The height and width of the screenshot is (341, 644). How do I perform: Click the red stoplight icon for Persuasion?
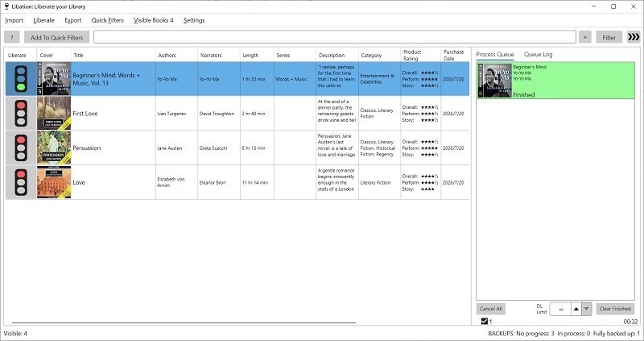coord(21,148)
